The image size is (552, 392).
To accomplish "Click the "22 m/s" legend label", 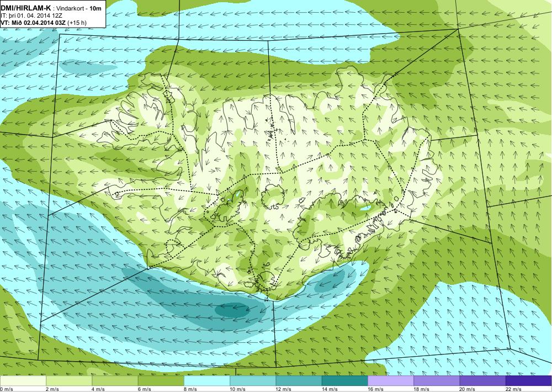I will (x=513, y=389).
